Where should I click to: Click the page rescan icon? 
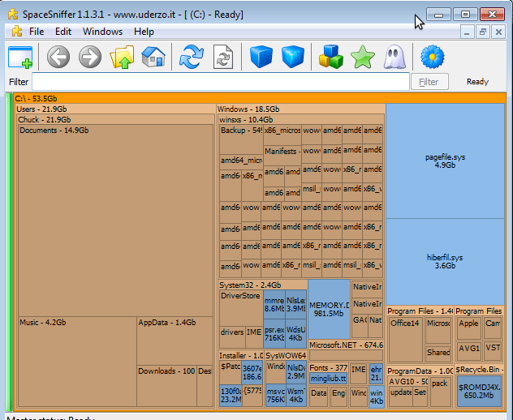pos(223,57)
